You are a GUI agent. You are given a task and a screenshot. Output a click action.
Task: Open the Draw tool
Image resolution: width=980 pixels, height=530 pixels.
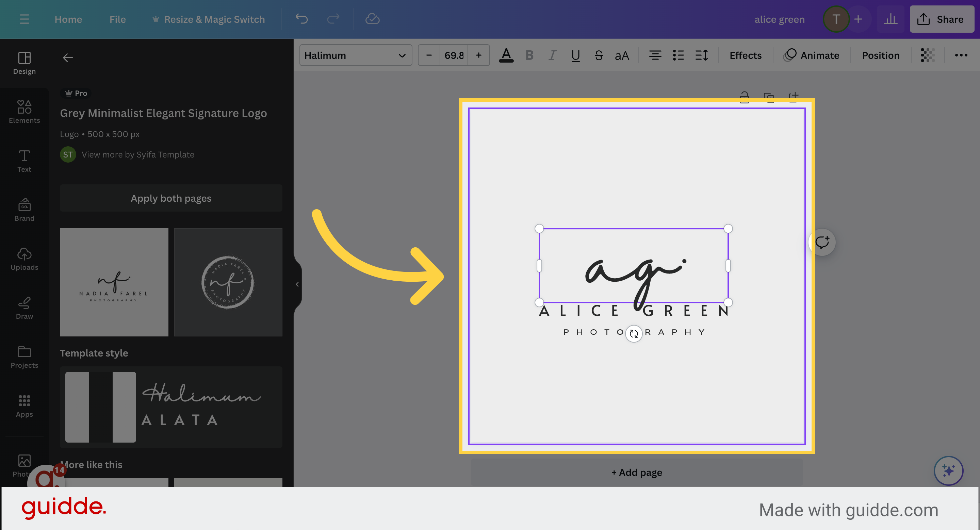[x=24, y=308]
